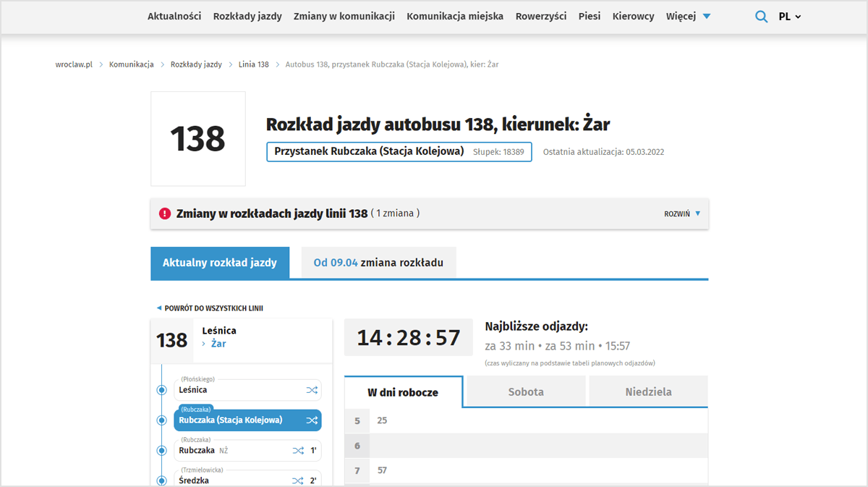Expand schedule changes with ROZWIŃ

(x=683, y=214)
